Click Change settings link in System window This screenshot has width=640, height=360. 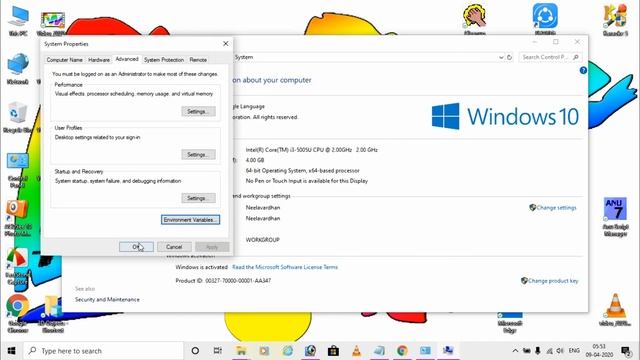click(556, 207)
